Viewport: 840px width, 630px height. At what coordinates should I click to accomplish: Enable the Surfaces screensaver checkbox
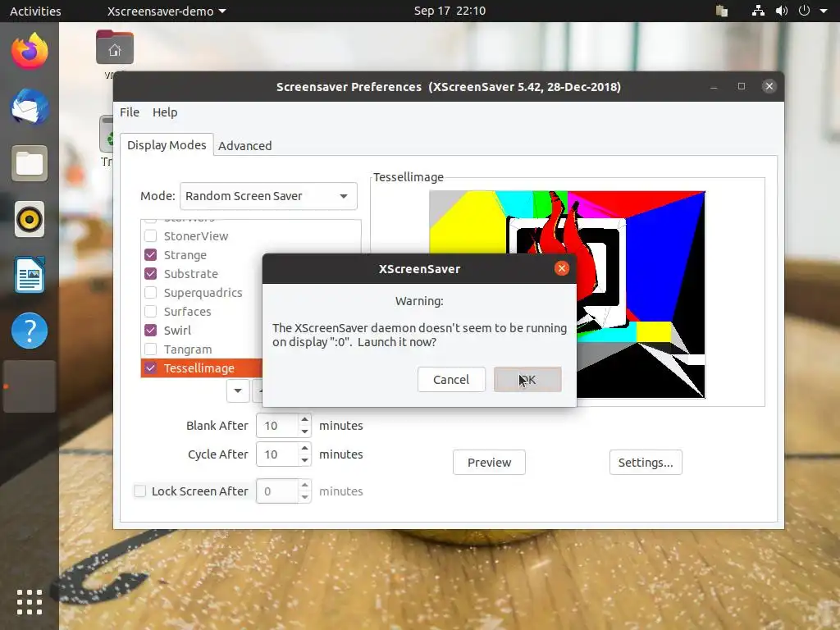click(x=151, y=311)
